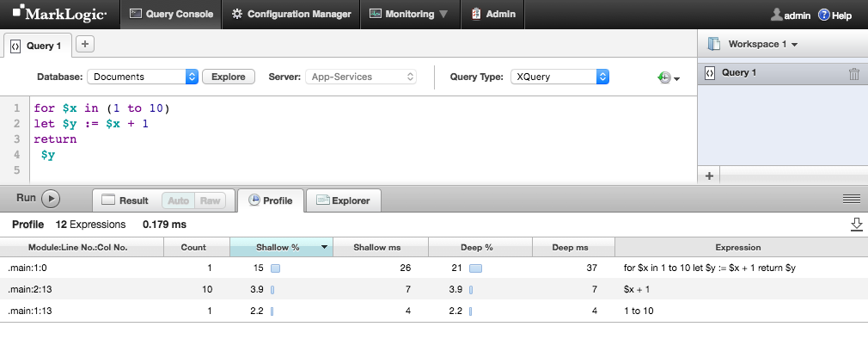Click the Explore button
Viewport: 868px width, 339px height.
(x=229, y=77)
